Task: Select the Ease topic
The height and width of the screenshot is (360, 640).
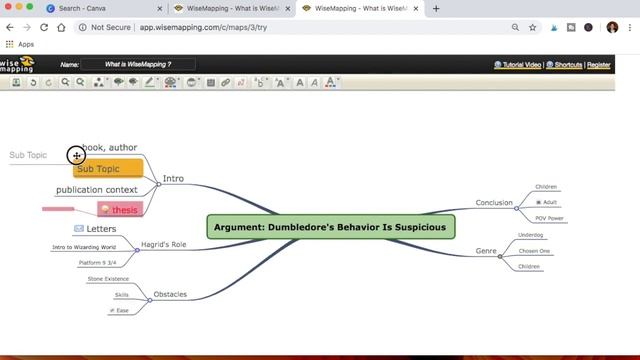Action: 122,311
